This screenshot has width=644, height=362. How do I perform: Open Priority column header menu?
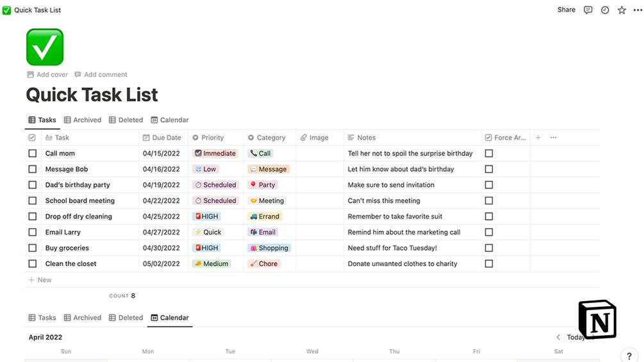[212, 138]
